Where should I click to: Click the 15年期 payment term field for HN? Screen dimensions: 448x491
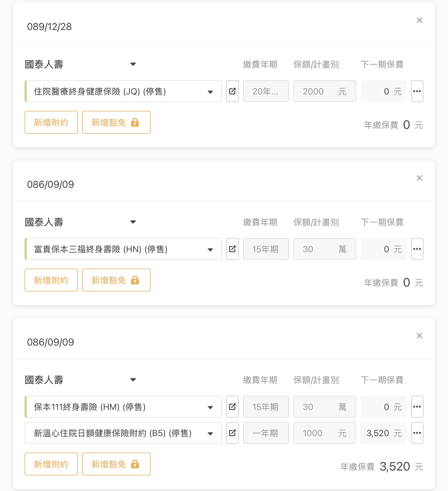[266, 249]
